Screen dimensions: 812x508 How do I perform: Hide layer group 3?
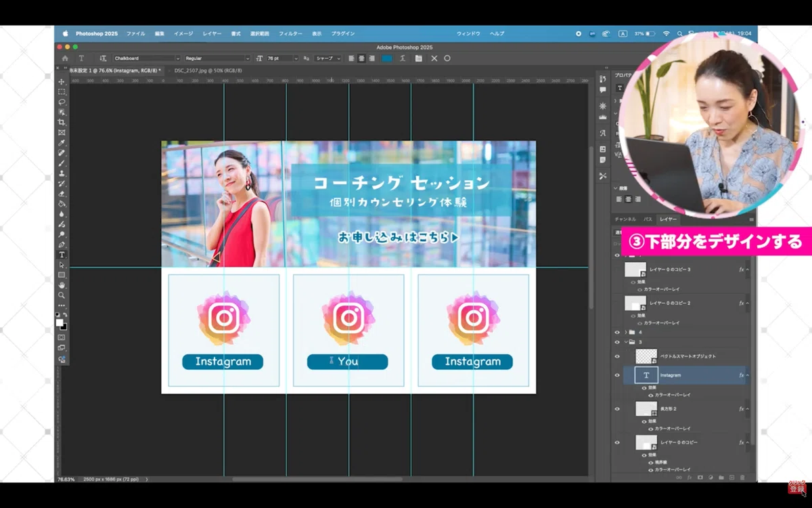616,342
